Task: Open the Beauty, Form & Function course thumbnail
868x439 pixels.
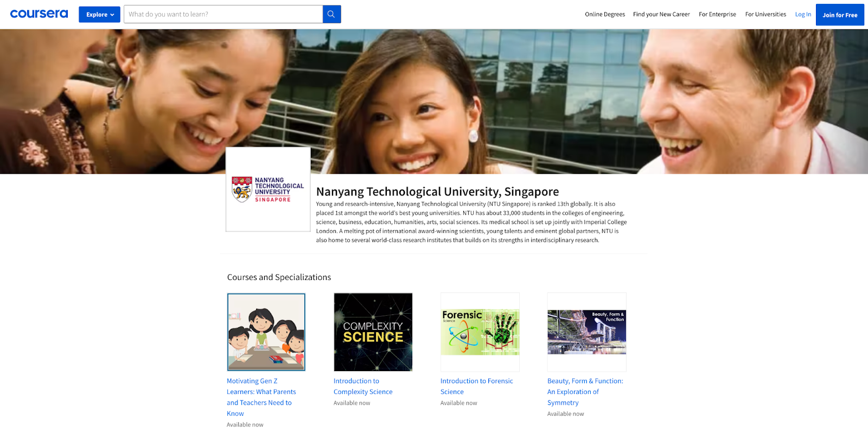Action: pyautogui.click(x=587, y=332)
